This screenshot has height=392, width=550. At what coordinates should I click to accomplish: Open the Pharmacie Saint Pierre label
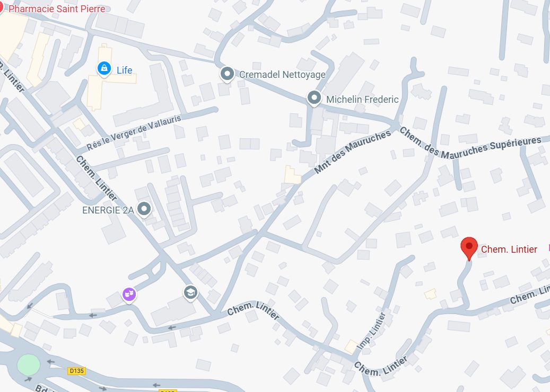57,9
